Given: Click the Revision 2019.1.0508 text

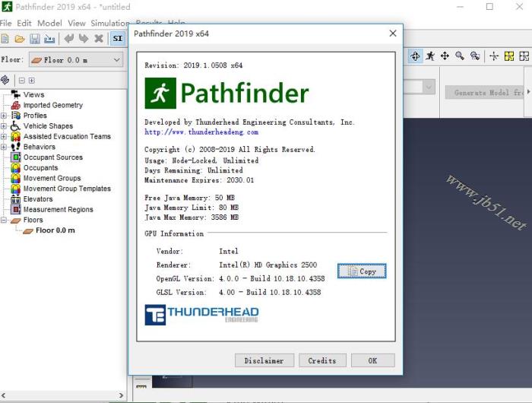Looking at the screenshot, I should [193, 65].
